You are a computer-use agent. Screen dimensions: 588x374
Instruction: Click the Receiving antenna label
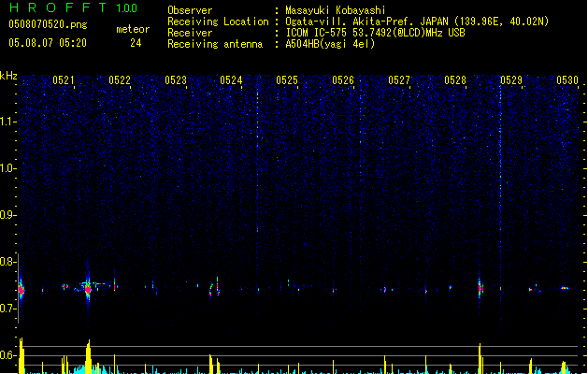coord(215,44)
